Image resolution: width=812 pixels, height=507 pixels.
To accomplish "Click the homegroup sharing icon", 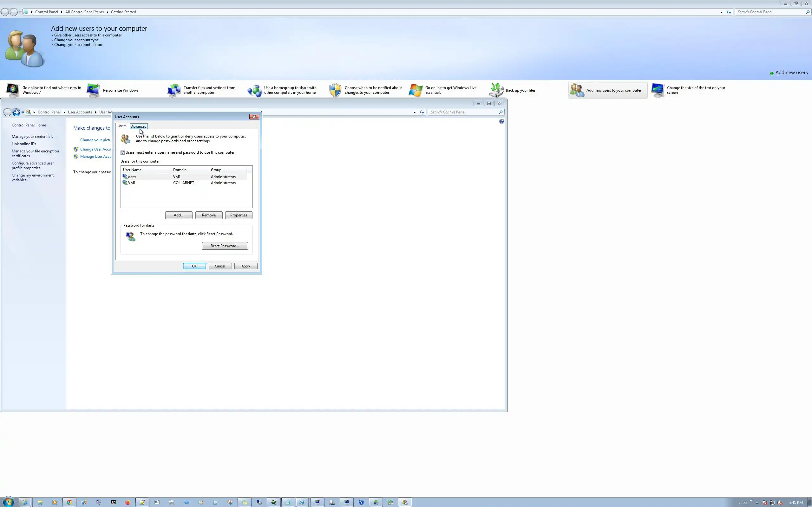I will tap(254, 90).
